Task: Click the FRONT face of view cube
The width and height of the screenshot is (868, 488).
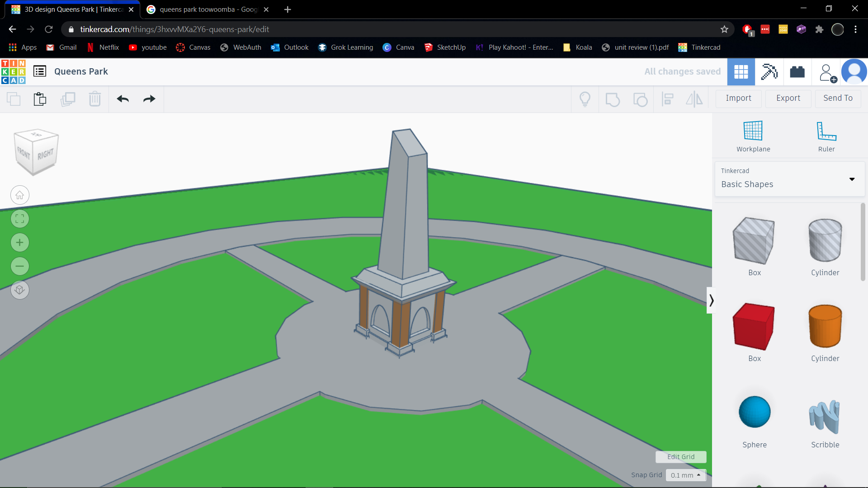Action: 24,154
